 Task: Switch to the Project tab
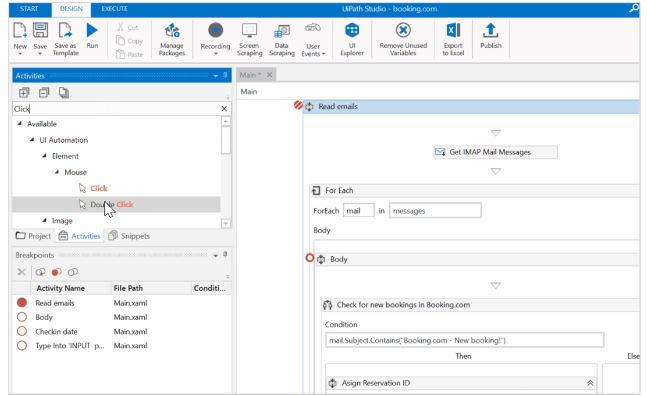(x=33, y=236)
